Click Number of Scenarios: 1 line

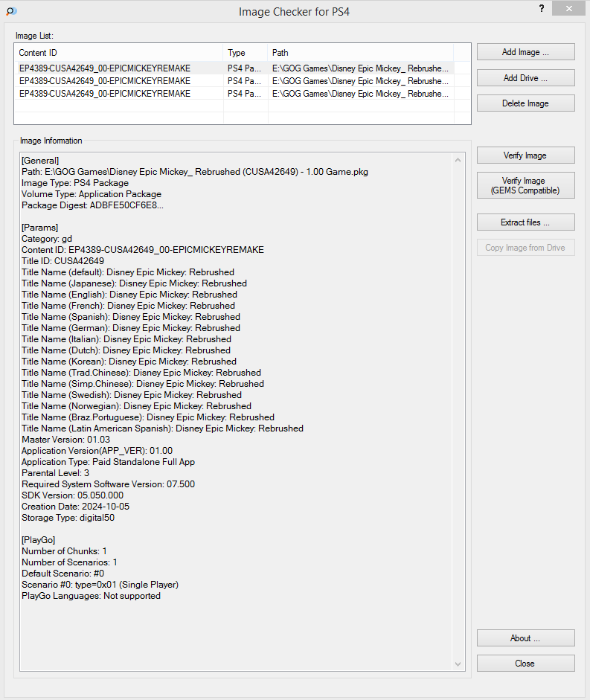[x=69, y=562]
